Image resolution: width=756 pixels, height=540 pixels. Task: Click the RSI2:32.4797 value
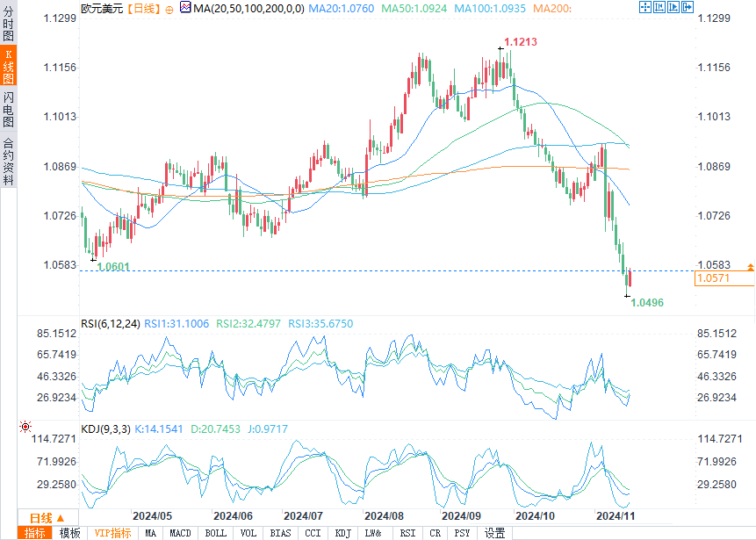point(248,323)
